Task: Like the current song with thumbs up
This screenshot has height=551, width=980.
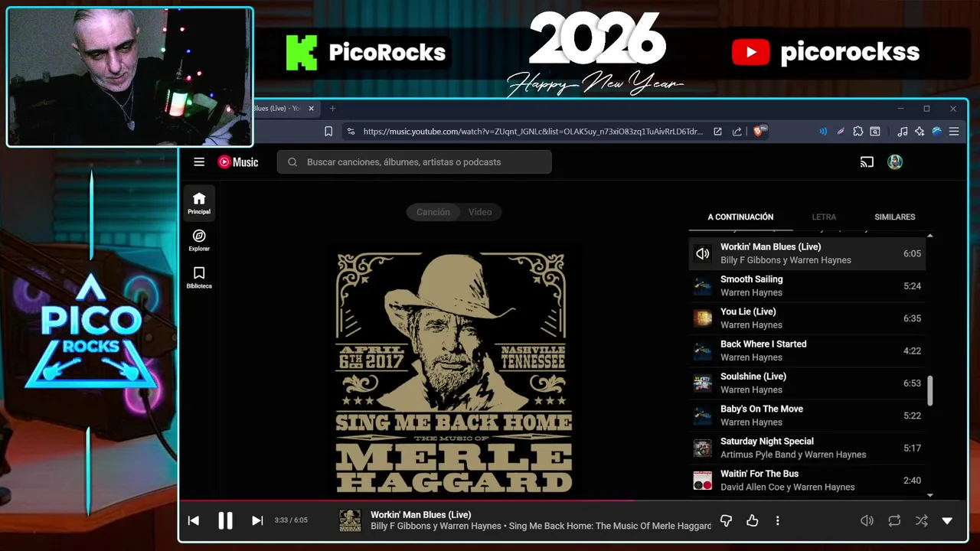Action: click(x=753, y=520)
